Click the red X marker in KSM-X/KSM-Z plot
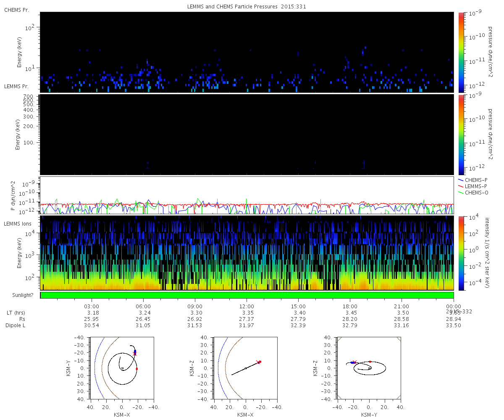Screen dimensions: 504x420 258,362
